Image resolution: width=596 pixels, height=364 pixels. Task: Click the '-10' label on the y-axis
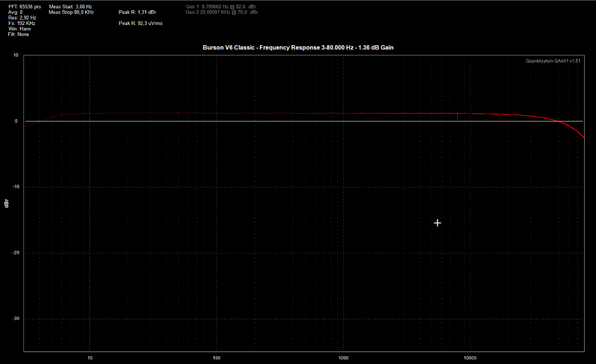point(15,187)
